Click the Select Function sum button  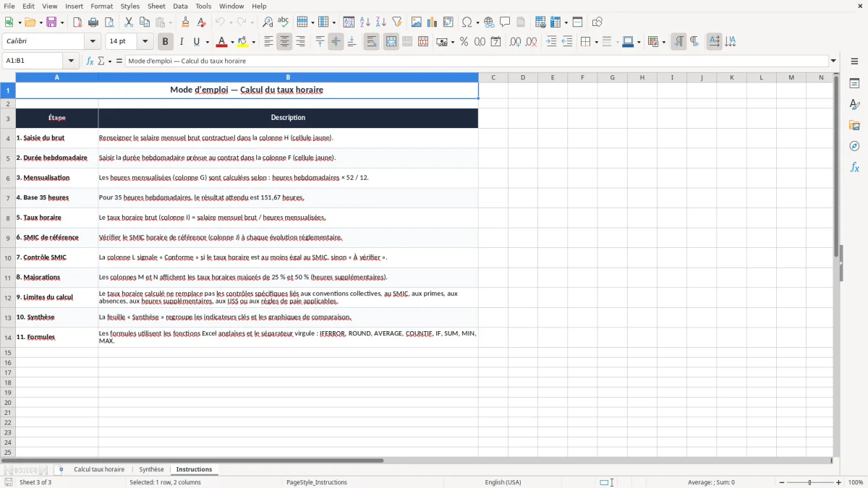101,61
